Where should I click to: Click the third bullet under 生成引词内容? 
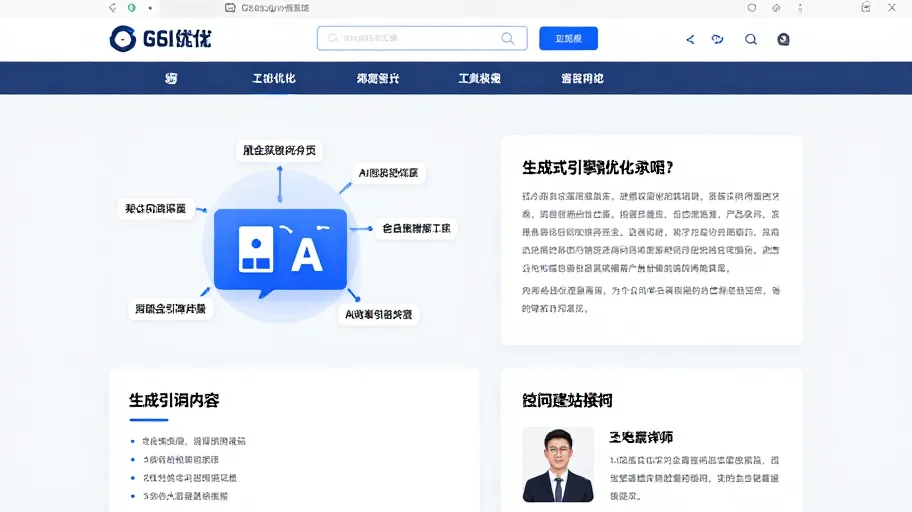(x=190, y=478)
